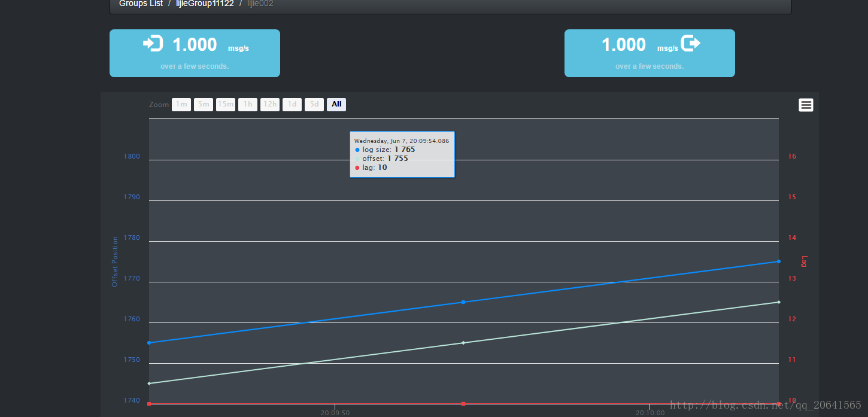Image resolution: width=868 pixels, height=417 pixels.
Task: Select the All zoom range button
Action: (x=336, y=105)
